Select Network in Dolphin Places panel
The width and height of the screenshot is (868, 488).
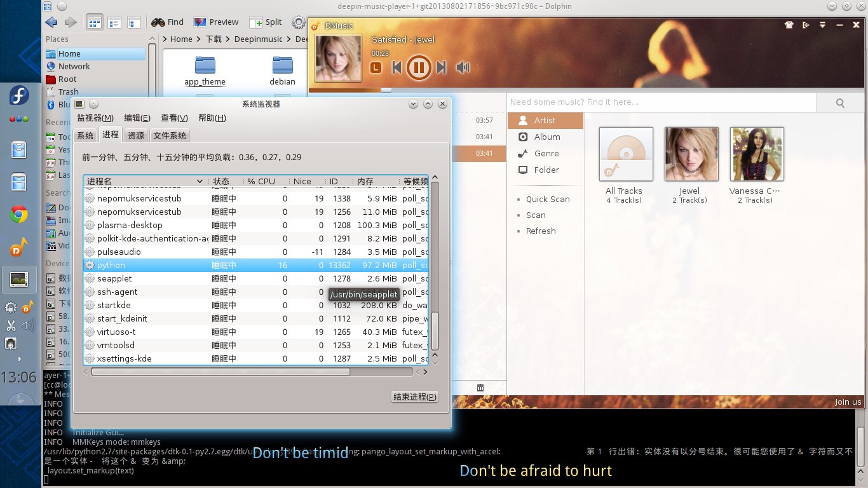pos(95,66)
